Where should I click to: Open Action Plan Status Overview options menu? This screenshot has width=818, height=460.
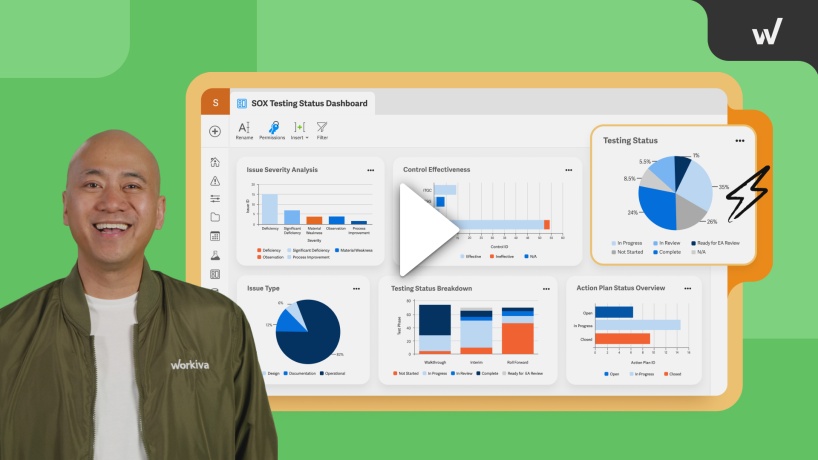click(x=688, y=288)
